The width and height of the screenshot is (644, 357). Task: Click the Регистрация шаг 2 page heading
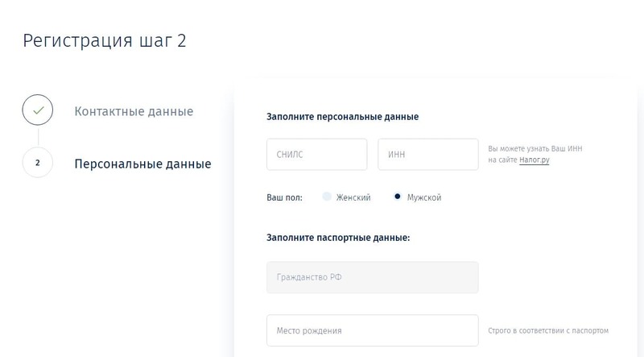click(105, 41)
